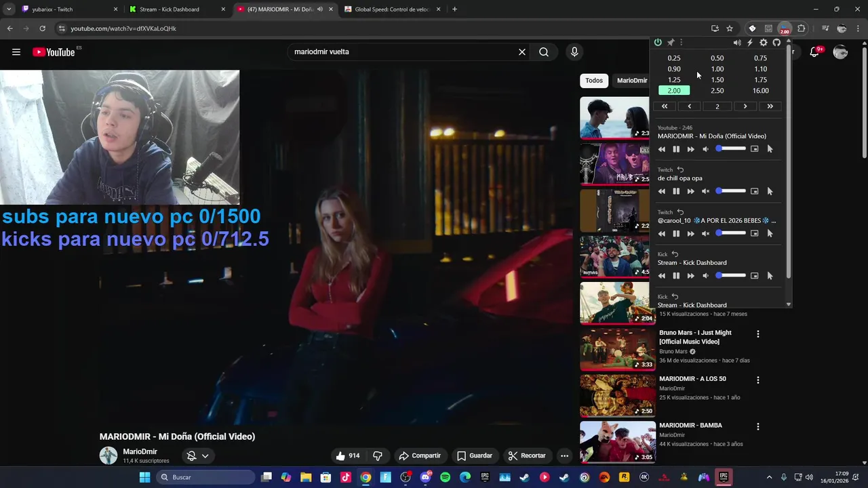Image resolution: width=868 pixels, height=488 pixels.
Task: Open MARIODMIR - BAMBA video thumbnail
Action: pos(618,442)
